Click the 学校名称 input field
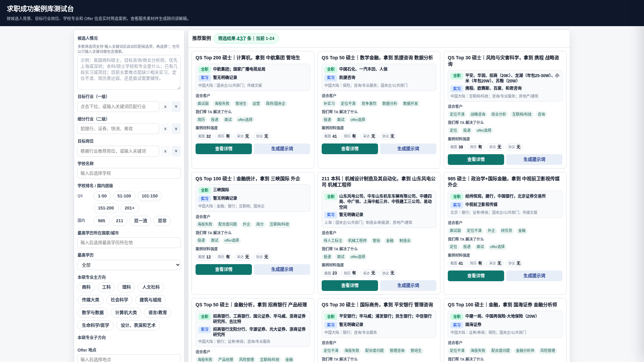This screenshot has width=644, height=362. (129, 173)
